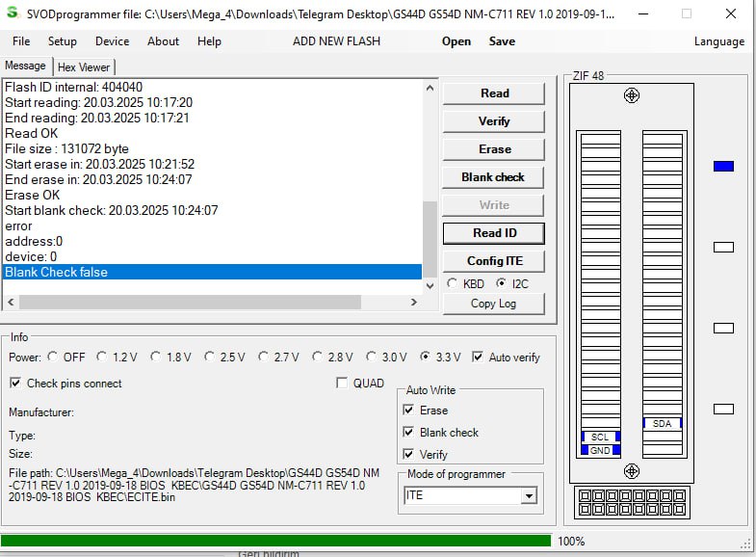Click the bottom crosshair screw on ZIF socket
Image resolution: width=756 pixels, height=557 pixels.
pyautogui.click(x=632, y=471)
